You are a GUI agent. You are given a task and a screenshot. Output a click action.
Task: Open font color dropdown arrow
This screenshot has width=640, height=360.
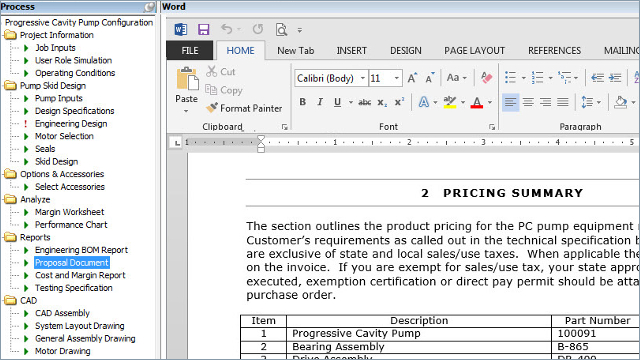coord(490,102)
